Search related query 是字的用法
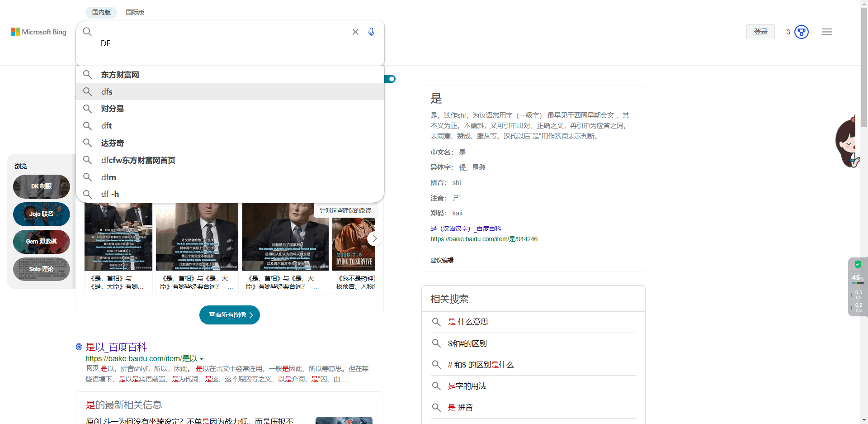This screenshot has width=868, height=424. tap(467, 386)
